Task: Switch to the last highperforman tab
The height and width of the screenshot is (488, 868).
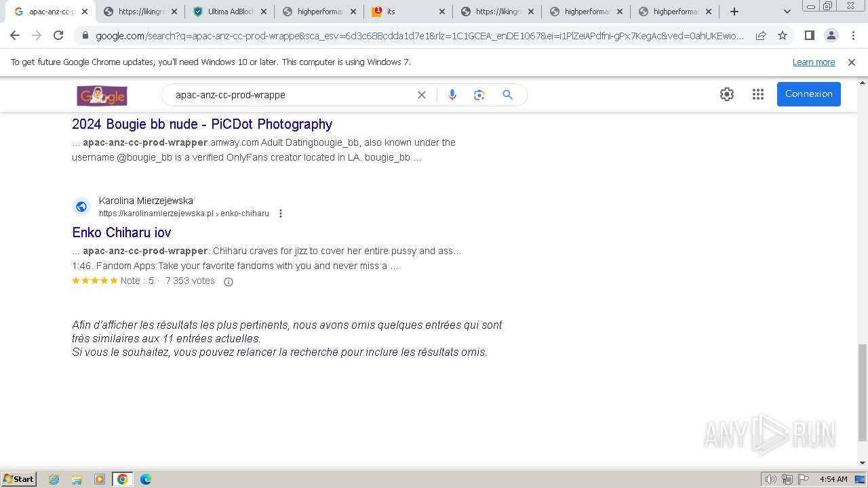Action: coord(676,12)
